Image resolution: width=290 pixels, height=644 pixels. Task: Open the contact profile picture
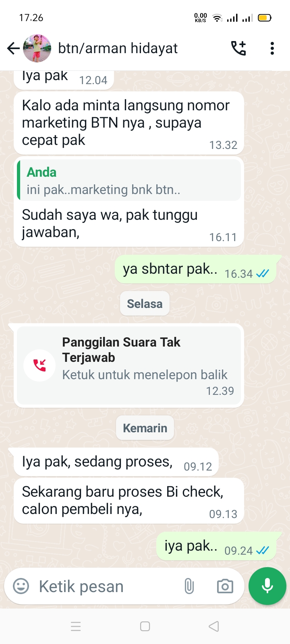pos(37,48)
